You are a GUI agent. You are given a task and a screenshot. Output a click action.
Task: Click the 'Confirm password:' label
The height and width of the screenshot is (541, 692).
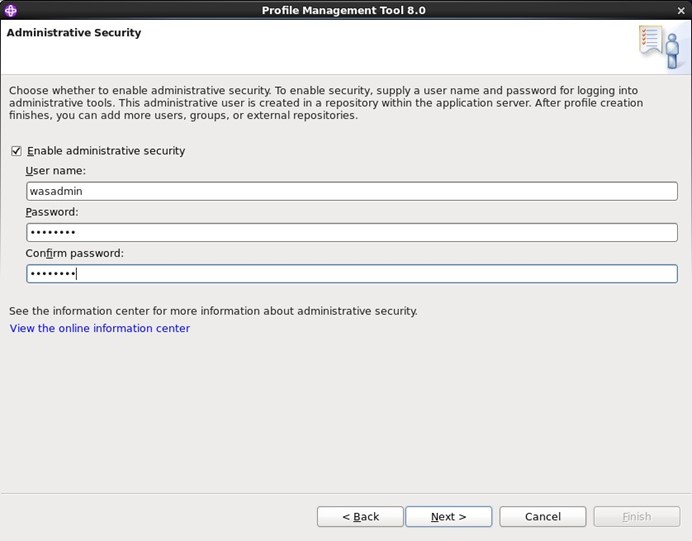click(75, 253)
